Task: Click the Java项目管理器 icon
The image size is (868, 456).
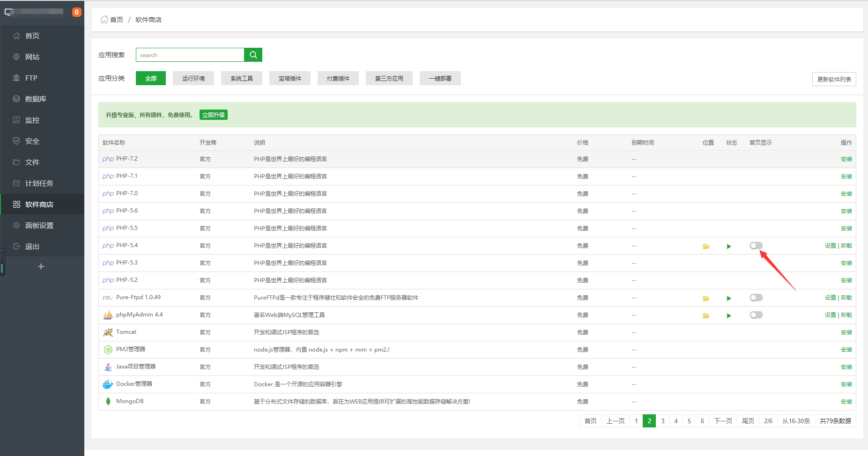Action: [108, 367]
